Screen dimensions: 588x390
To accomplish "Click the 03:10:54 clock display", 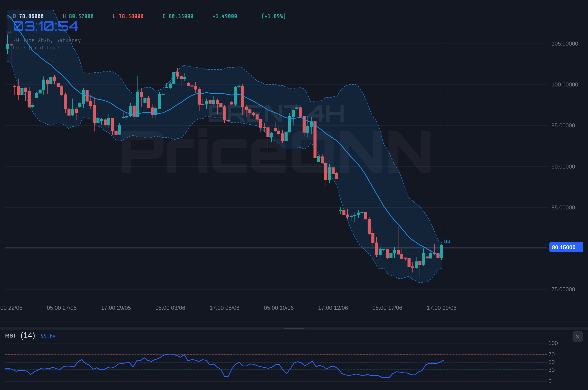I will click(x=46, y=26).
